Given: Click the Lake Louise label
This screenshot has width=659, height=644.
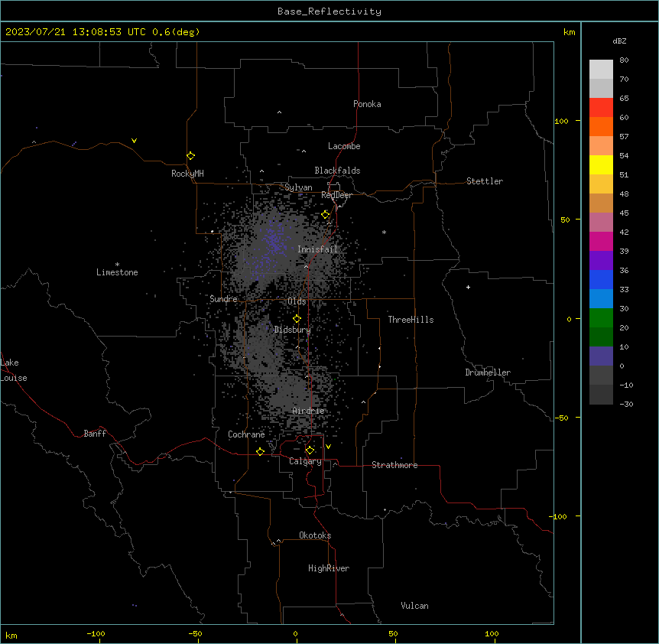Looking at the screenshot, I should (12, 370).
